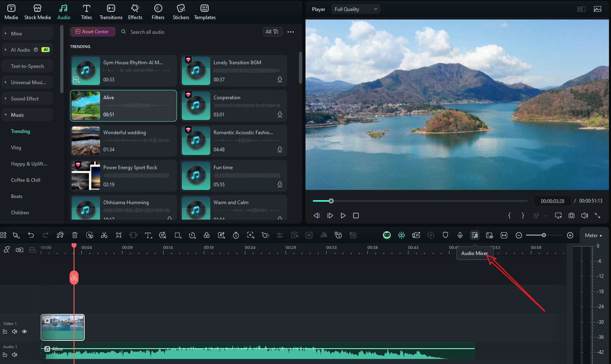
Task: Mute the Audio 1 track
Action: (15, 355)
